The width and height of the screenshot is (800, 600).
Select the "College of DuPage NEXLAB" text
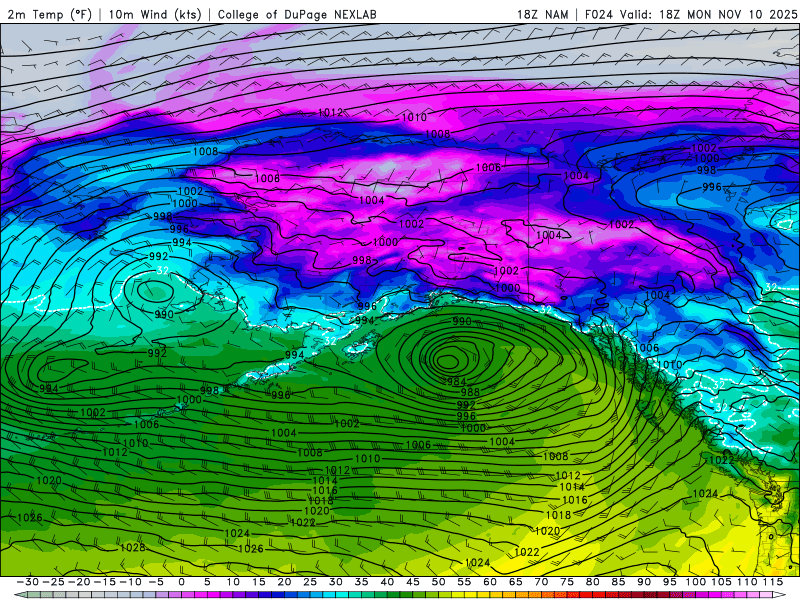[297, 14]
